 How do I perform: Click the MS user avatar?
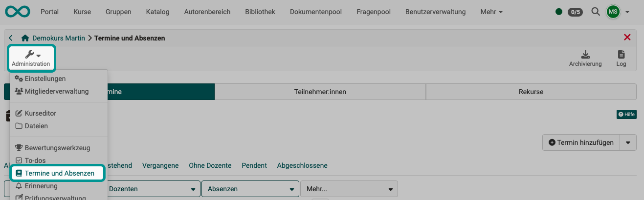pyautogui.click(x=613, y=12)
